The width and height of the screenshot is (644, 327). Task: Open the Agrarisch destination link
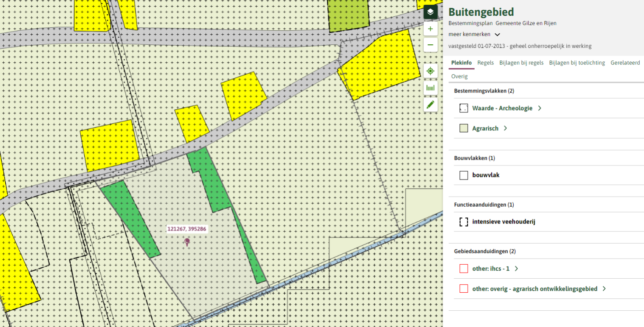[485, 128]
